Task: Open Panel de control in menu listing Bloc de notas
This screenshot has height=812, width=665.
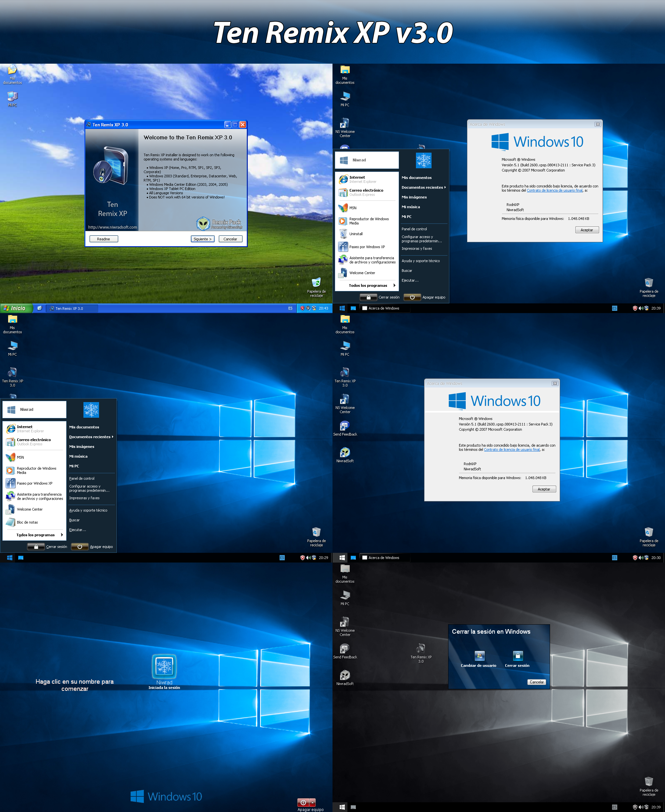Action: (x=82, y=478)
